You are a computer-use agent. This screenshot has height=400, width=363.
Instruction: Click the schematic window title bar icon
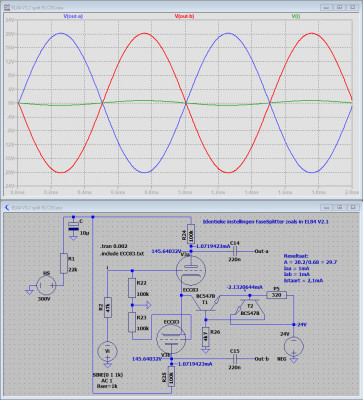(7, 207)
